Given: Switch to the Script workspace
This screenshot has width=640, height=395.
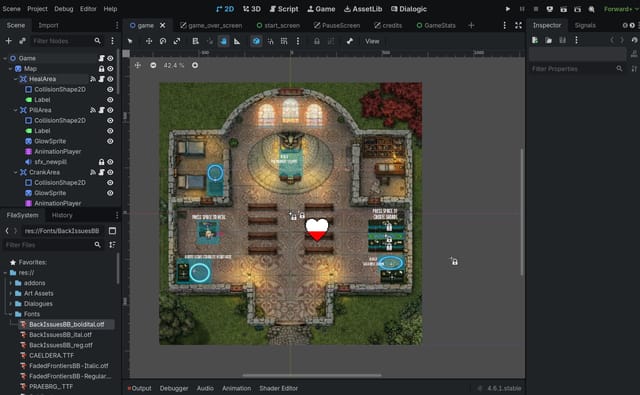Looking at the screenshot, I should point(284,9).
